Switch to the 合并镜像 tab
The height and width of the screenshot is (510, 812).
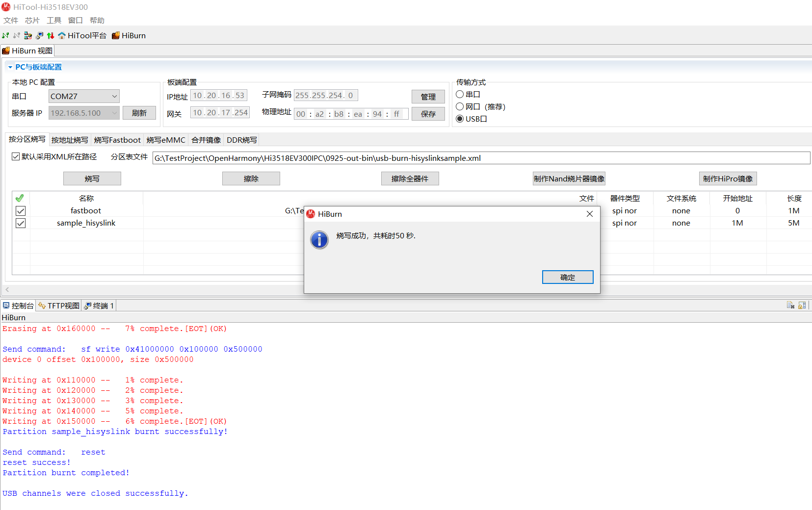tap(206, 140)
